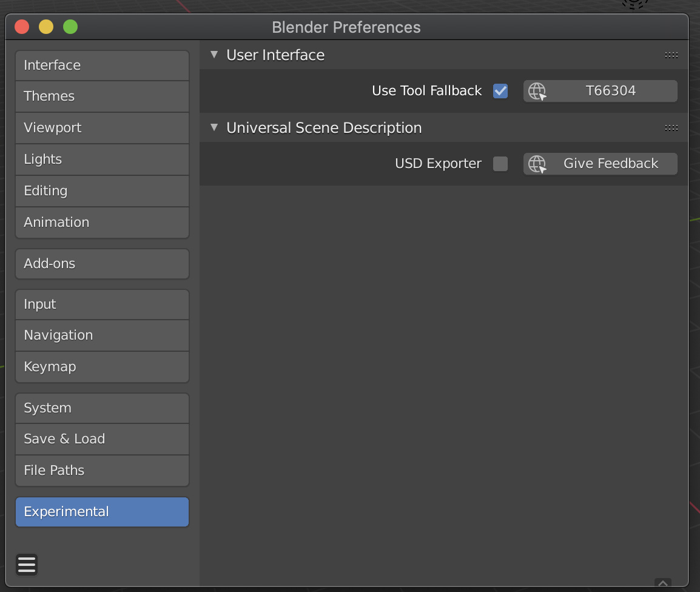Click the globe icon on the T66304 button
The width and height of the screenshot is (700, 592).
tap(536, 91)
